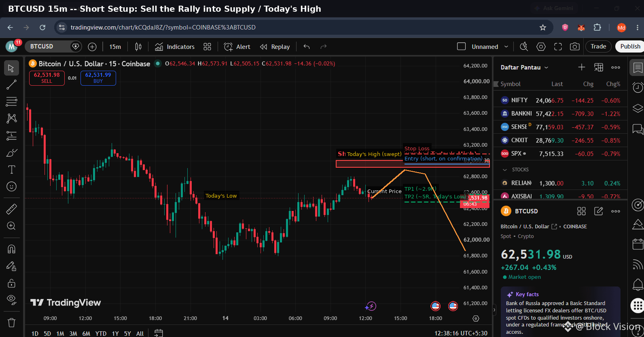Take a chart snapshot with camera
This screenshot has height=337, width=644.
click(575, 47)
